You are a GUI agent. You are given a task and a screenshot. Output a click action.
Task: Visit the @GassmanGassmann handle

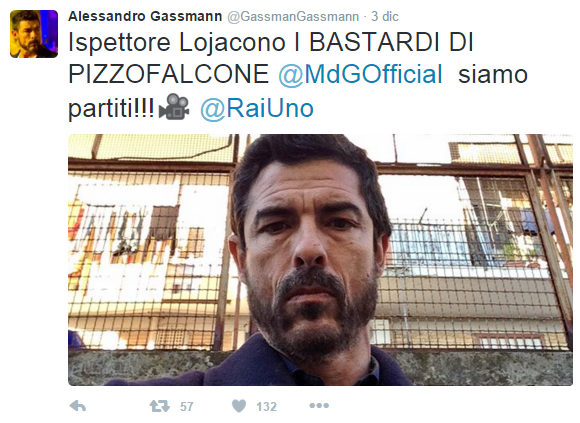click(x=293, y=17)
